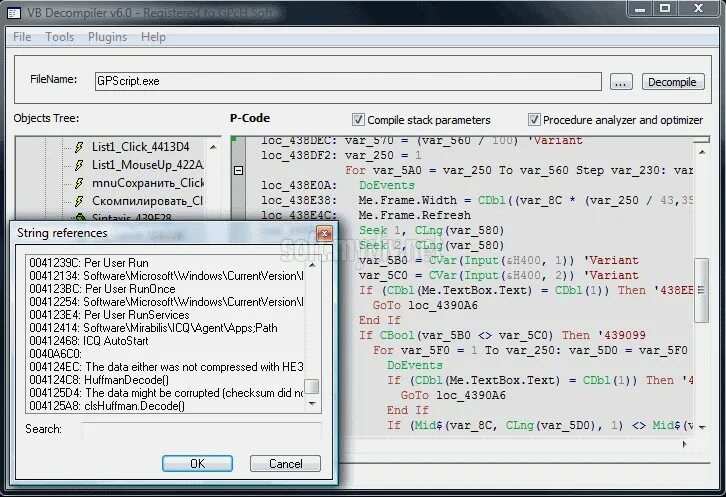Select 'The data might be corrupted' entry
The image size is (726, 497).
pos(166,393)
